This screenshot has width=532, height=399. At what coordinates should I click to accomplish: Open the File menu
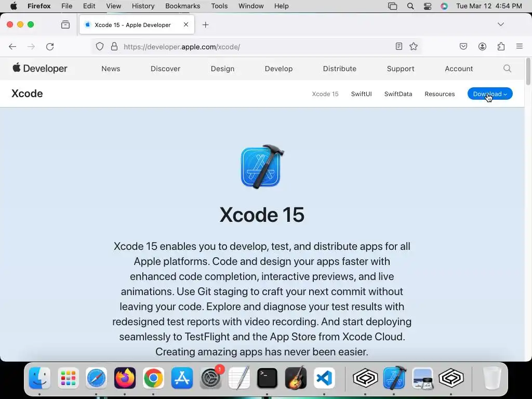[67, 6]
